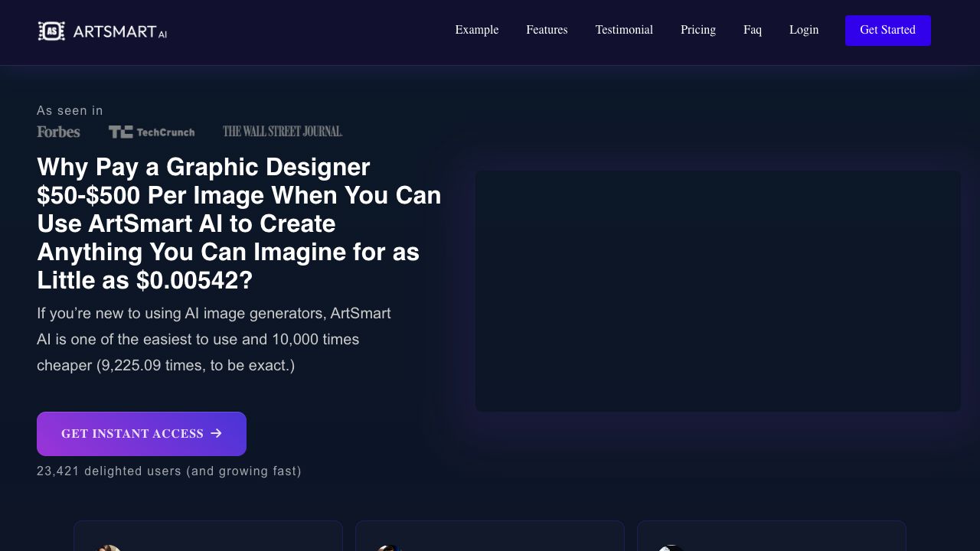Click the Forbes logo
Screen dimensions: 980x551
(58, 132)
